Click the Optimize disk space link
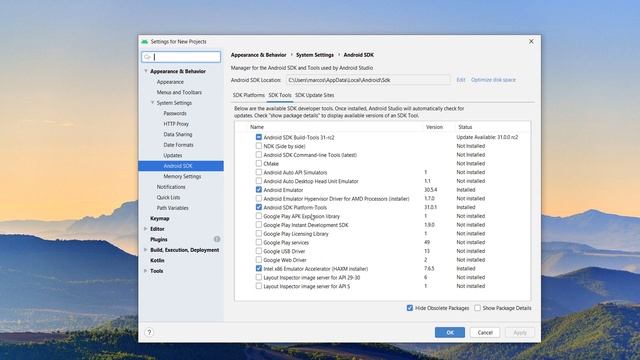Viewport: 640px width, 360px height. click(493, 80)
